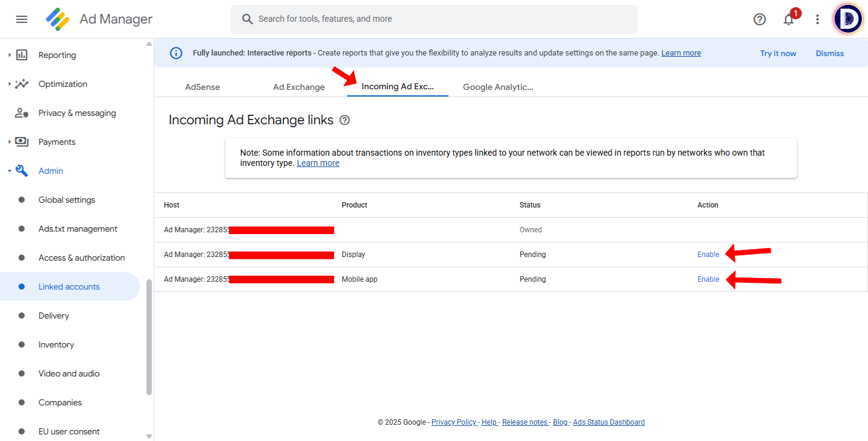Viewport: 868px width, 441px height.
Task: Click the Admin wrench icon
Action: pyautogui.click(x=22, y=171)
